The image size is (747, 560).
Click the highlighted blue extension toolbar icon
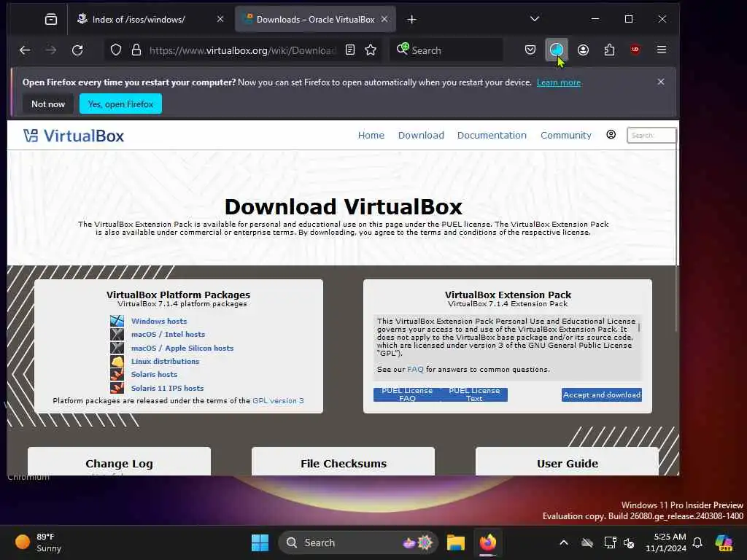coord(557,50)
